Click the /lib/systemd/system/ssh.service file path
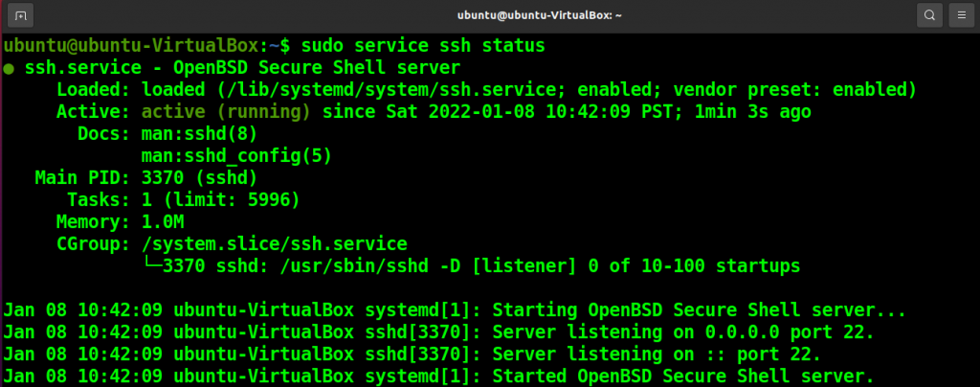 (x=392, y=90)
